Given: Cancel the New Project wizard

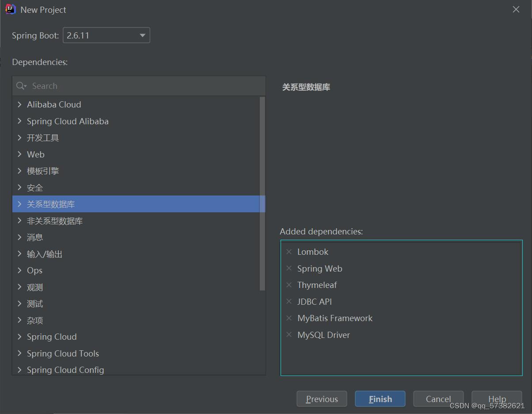Looking at the screenshot, I should (x=438, y=399).
